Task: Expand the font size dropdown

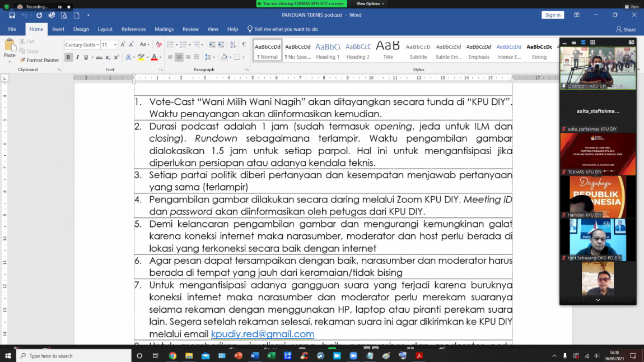Action: 115,45
